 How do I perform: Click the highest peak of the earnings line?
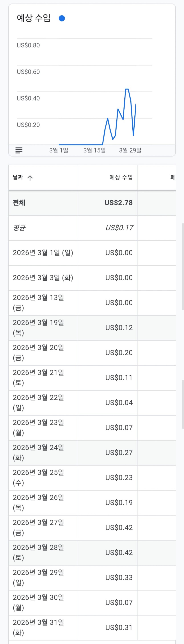coord(127,89)
